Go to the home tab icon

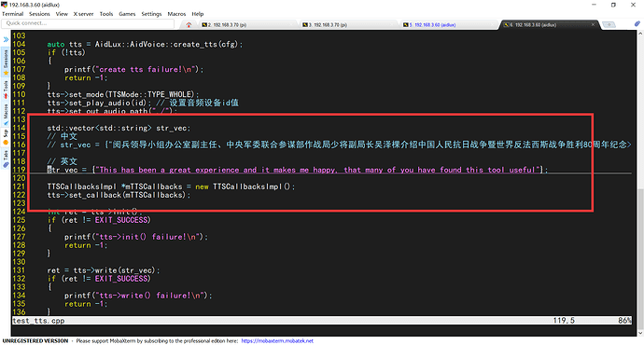tap(189, 25)
